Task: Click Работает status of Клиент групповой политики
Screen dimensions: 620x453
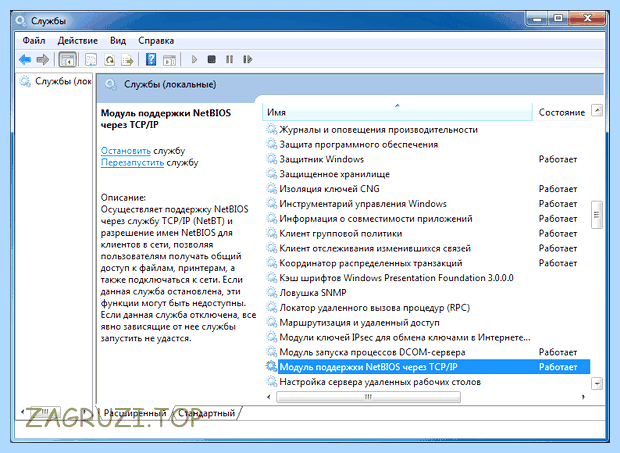Action: [x=558, y=234]
